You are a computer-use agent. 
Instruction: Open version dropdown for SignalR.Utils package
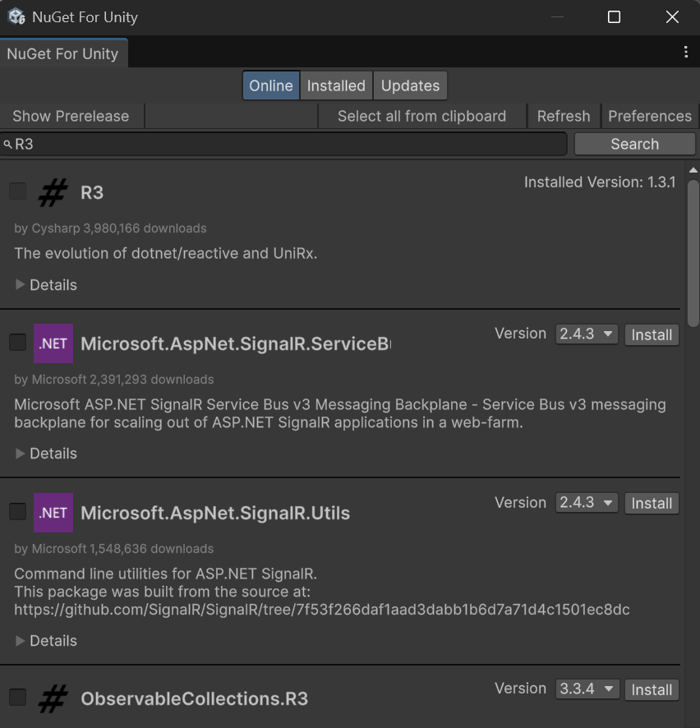click(587, 503)
